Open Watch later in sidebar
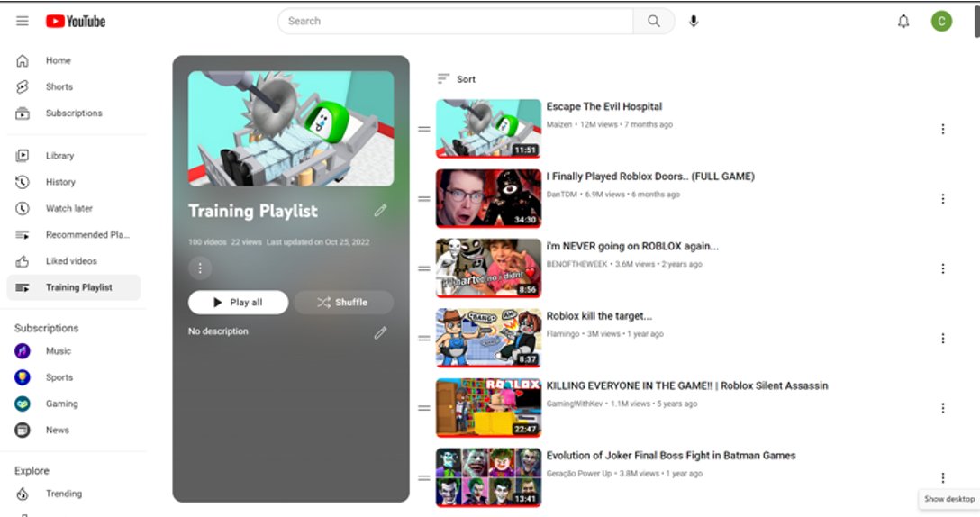This screenshot has height=517, width=980. click(74, 208)
